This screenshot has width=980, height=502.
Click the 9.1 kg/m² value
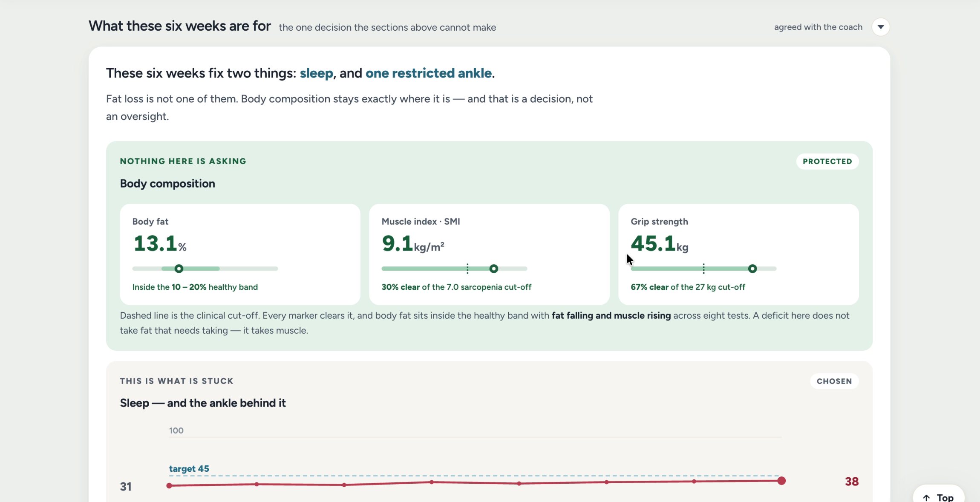(x=413, y=244)
